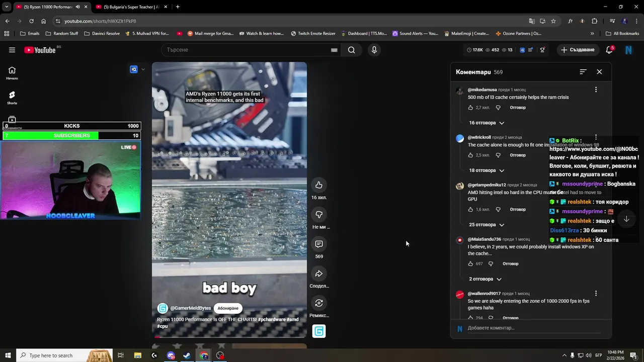Image resolution: width=644 pixels, height=362 pixels.
Task: Open the YouTube hamburger guide menu
Action: point(12,50)
